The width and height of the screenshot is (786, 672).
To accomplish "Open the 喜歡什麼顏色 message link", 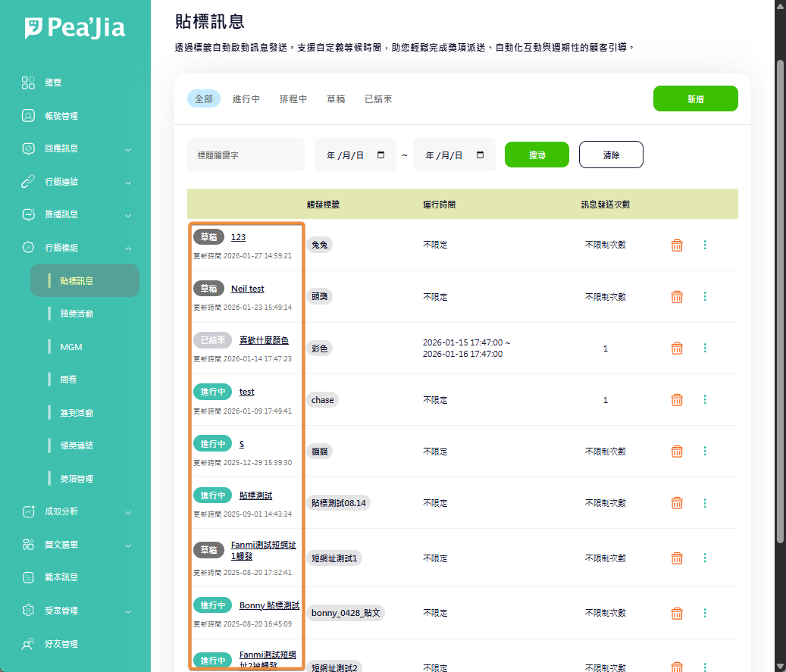I will point(264,340).
